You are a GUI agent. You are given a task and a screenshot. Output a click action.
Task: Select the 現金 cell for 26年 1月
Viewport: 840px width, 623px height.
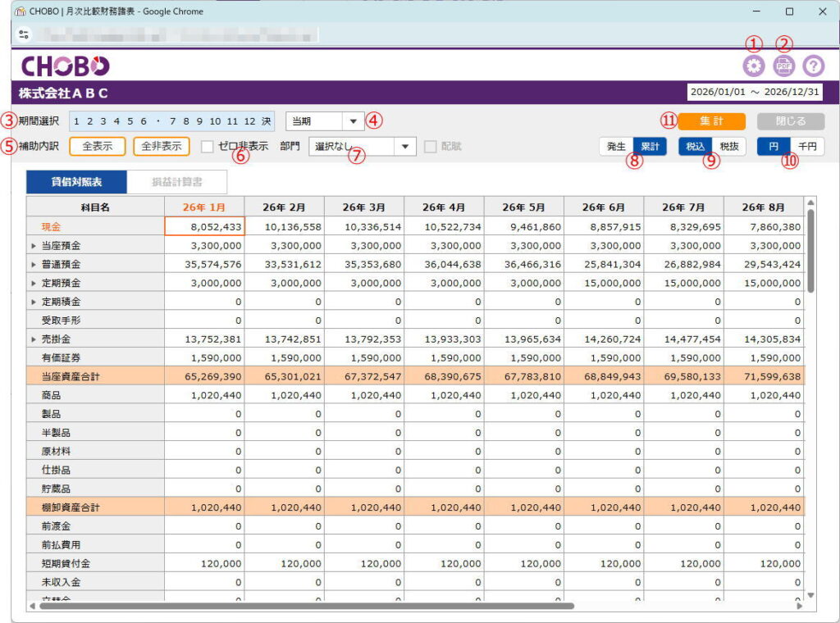pyautogui.click(x=203, y=226)
